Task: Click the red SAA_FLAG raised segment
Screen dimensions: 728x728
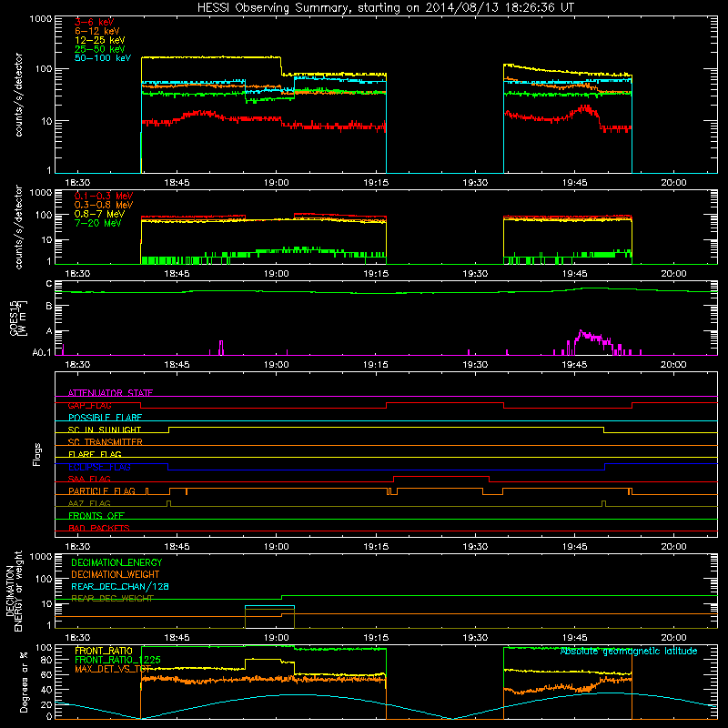Action: [441, 476]
